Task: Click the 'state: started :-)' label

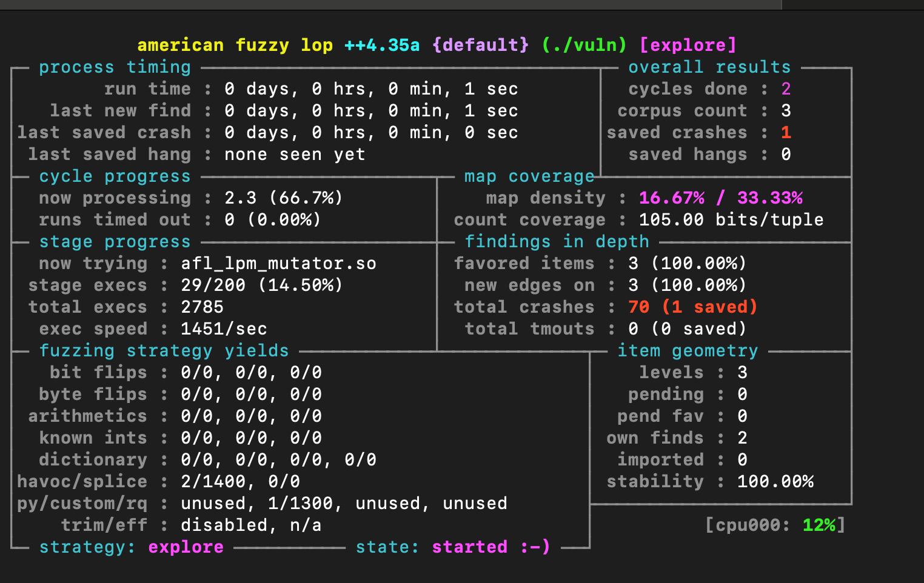Action: (453, 547)
